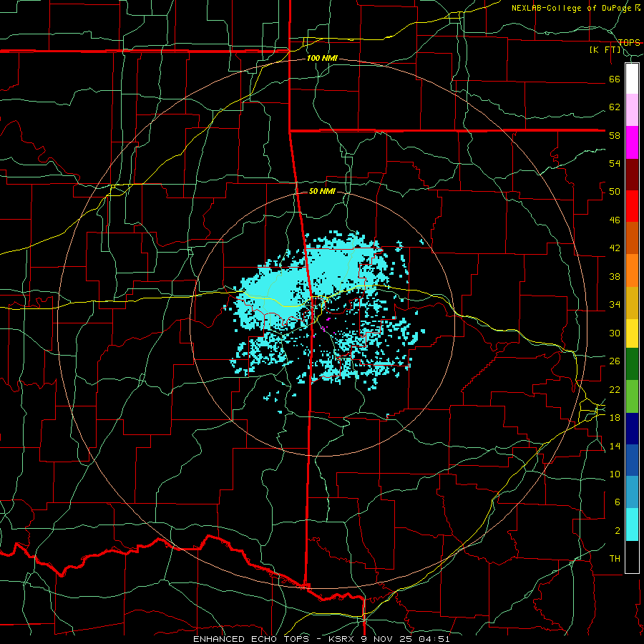Click the legend value '38'

pyautogui.click(x=615, y=276)
